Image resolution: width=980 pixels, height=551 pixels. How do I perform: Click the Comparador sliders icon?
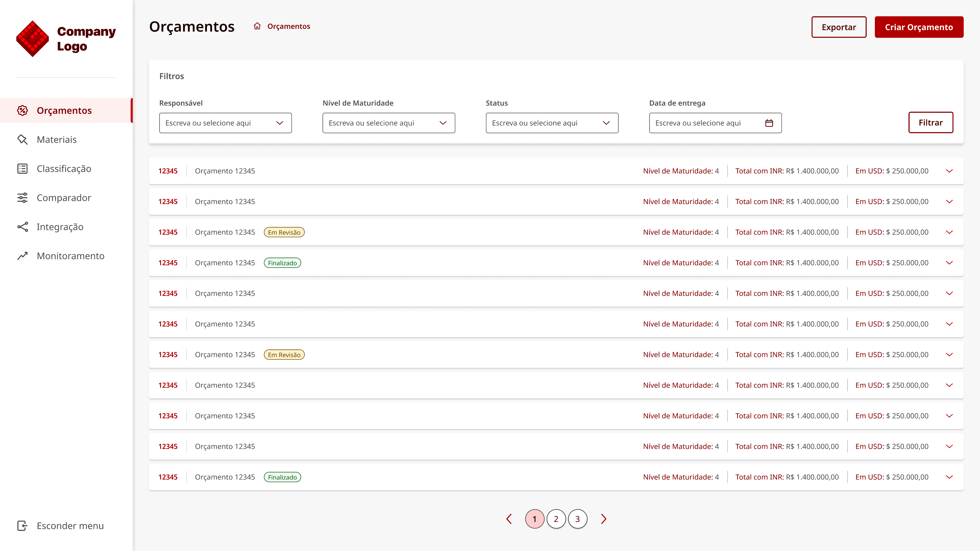point(22,198)
